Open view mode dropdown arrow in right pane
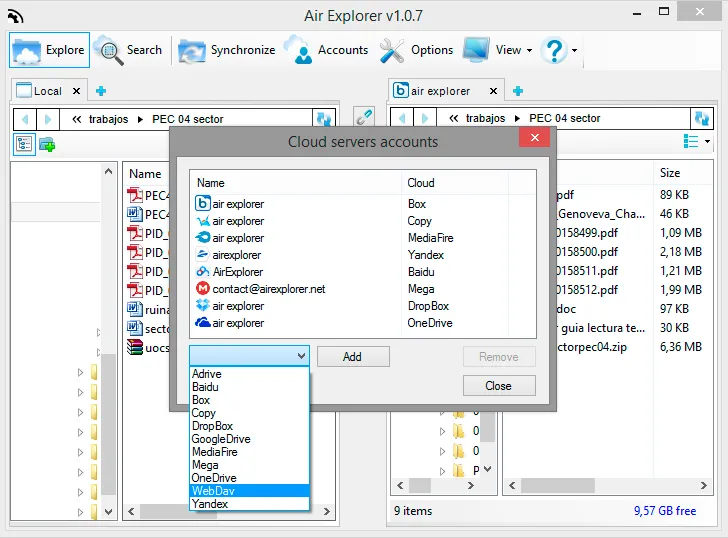 point(707,141)
